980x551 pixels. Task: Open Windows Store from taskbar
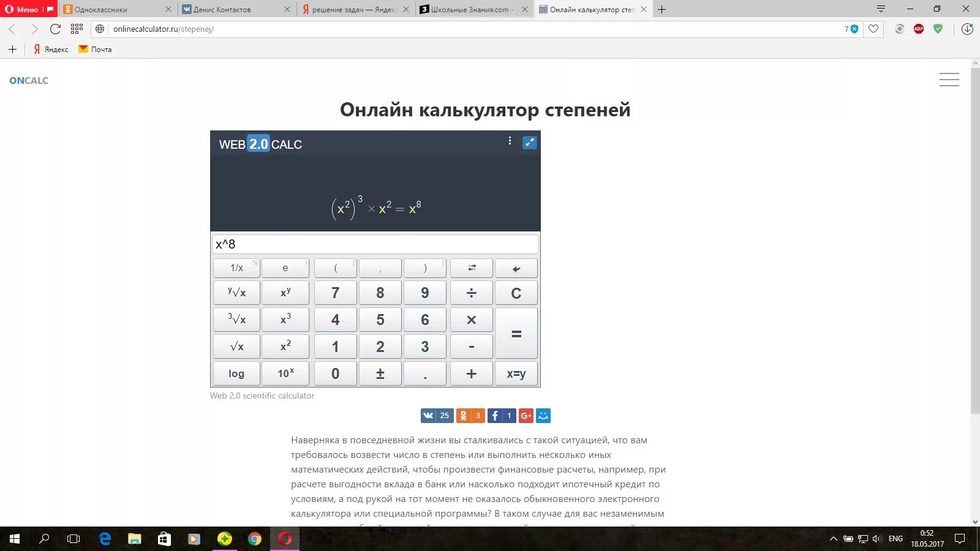164,539
